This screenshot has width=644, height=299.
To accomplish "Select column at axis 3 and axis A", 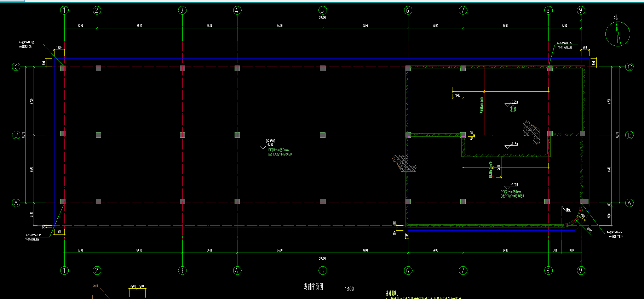I will [x=182, y=201].
